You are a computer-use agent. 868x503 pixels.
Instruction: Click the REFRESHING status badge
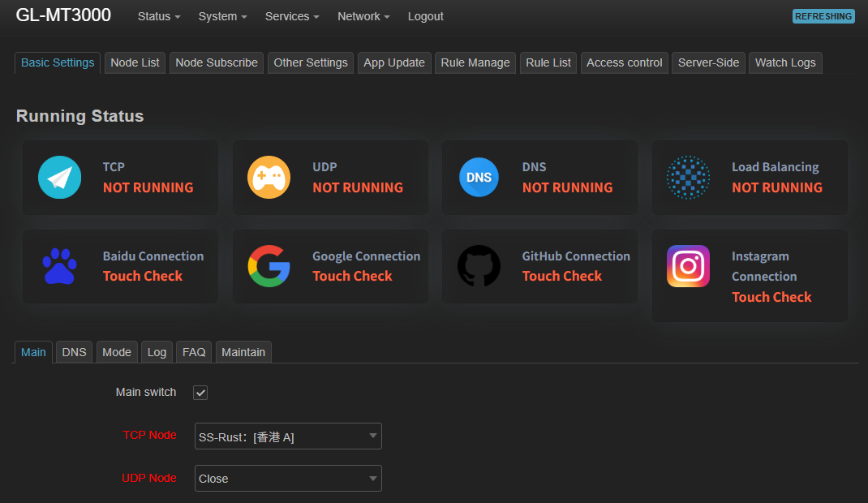823,16
